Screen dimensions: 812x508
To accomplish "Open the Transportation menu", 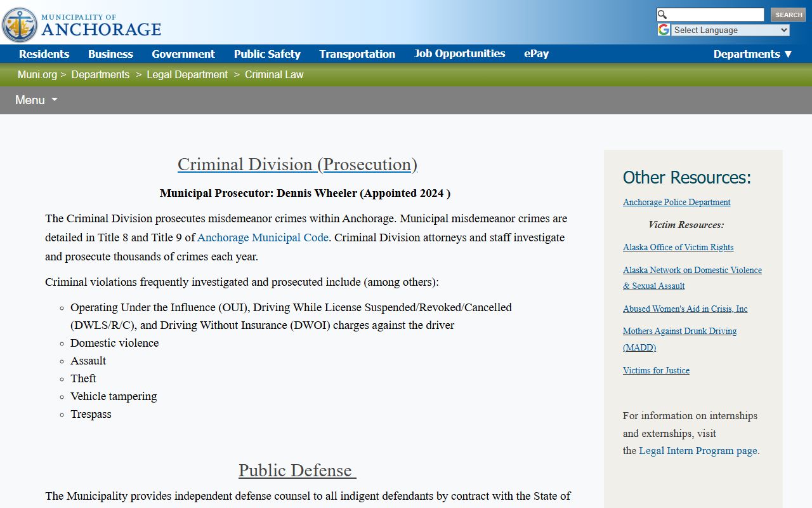I will 357,54.
